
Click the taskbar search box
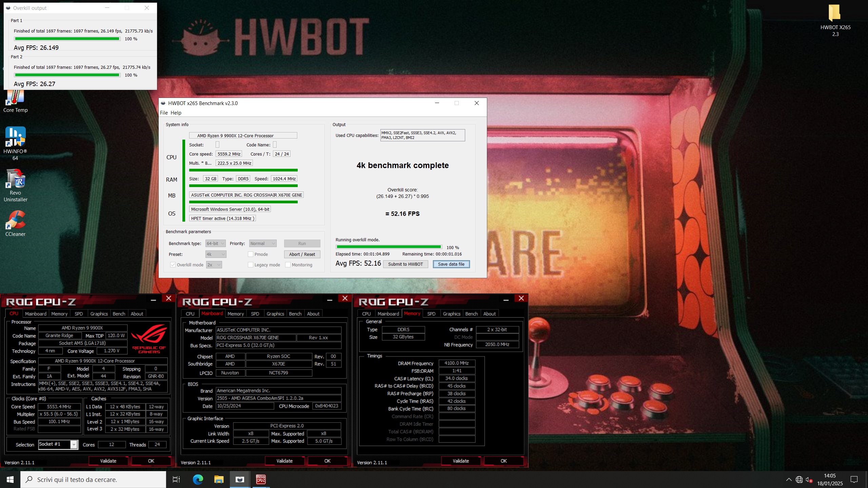click(x=93, y=480)
